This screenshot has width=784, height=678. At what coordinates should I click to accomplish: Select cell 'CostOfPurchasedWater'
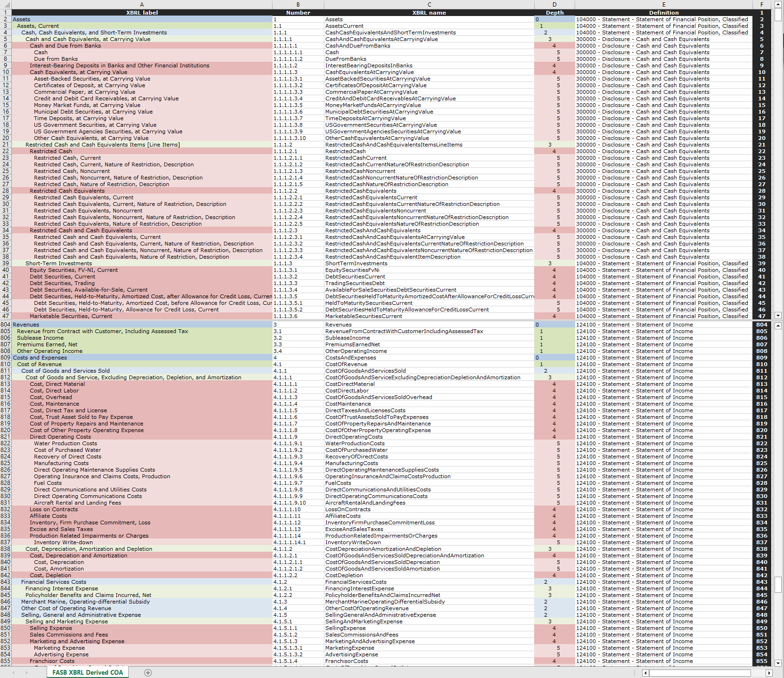tap(429, 450)
